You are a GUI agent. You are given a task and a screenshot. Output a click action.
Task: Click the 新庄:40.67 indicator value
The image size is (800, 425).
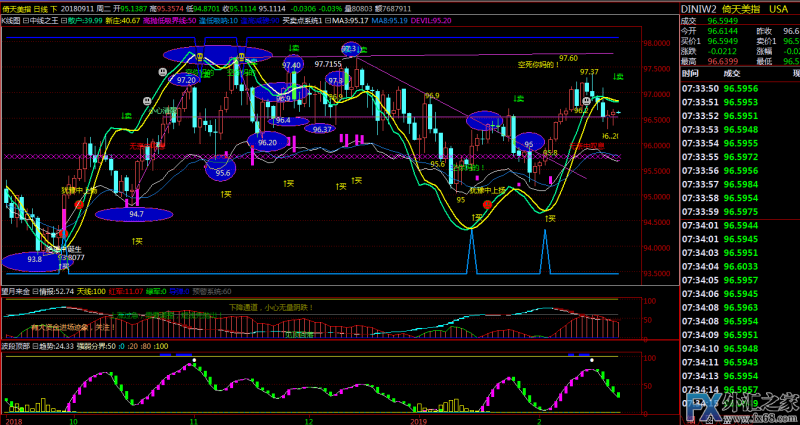click(x=123, y=21)
